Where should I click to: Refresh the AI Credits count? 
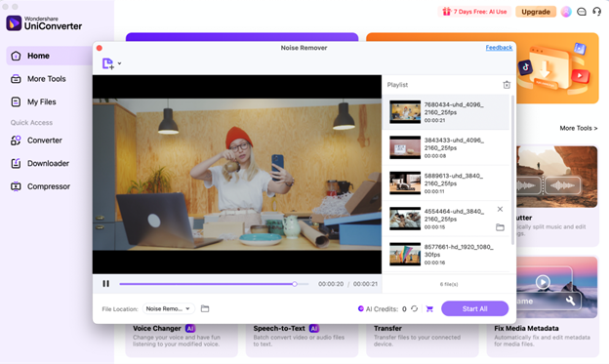pos(415,308)
